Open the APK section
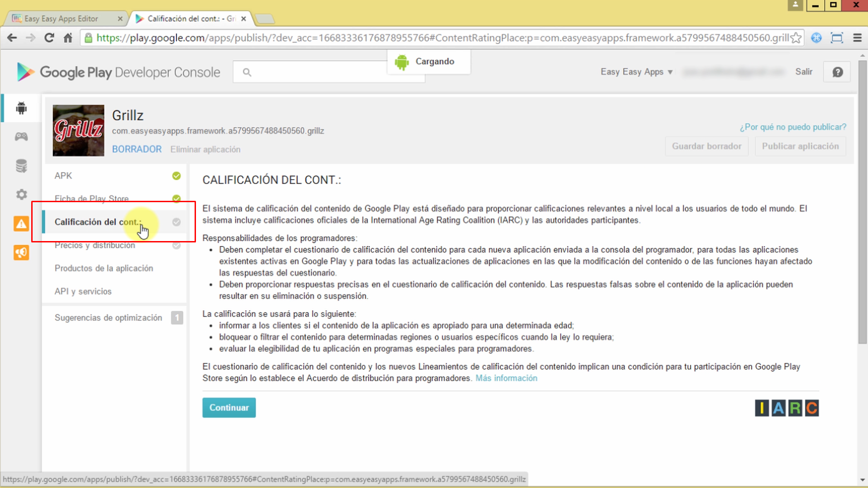868x488 pixels. [114, 176]
